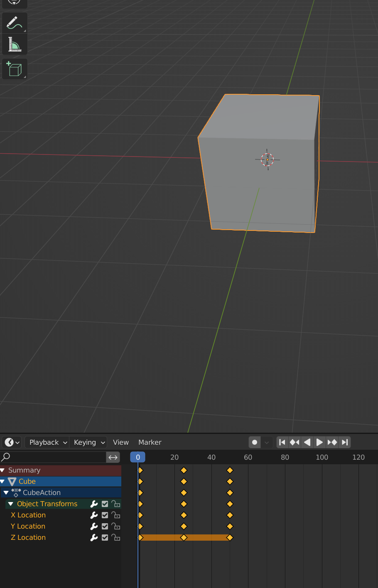Image resolution: width=378 pixels, height=588 pixels.
Task: Open the View menu in timeline
Action: coord(121,442)
